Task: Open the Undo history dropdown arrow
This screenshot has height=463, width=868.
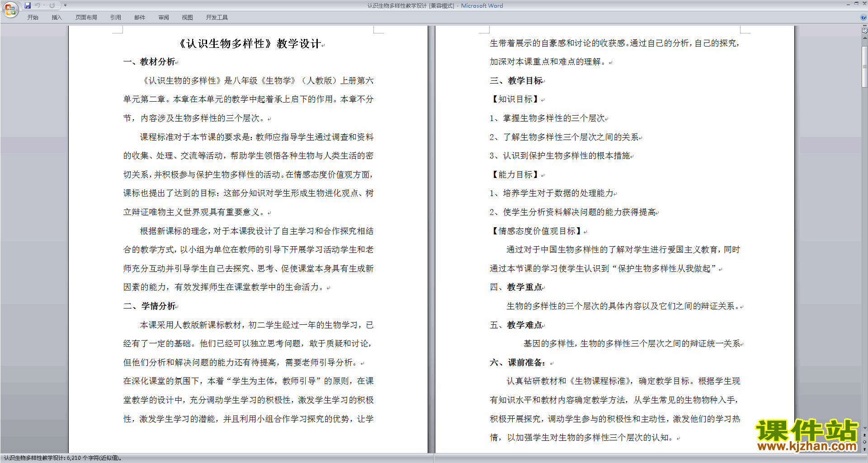Action: pos(44,5)
